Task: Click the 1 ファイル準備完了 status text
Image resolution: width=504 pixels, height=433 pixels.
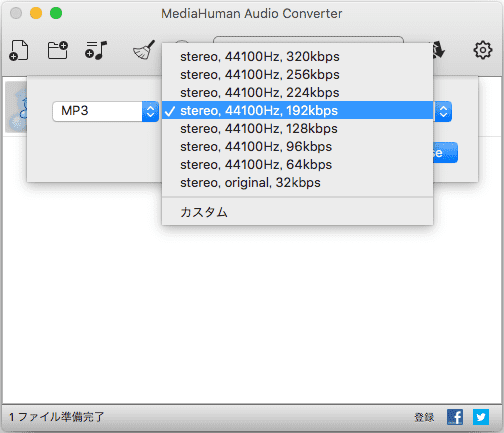Action: pyautogui.click(x=57, y=417)
